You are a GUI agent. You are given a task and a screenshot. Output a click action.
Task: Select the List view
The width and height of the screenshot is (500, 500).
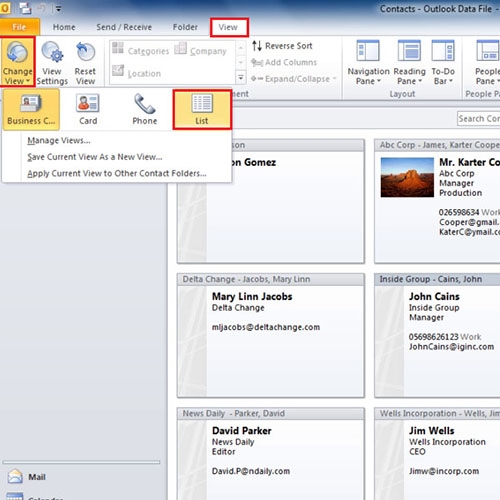202,109
